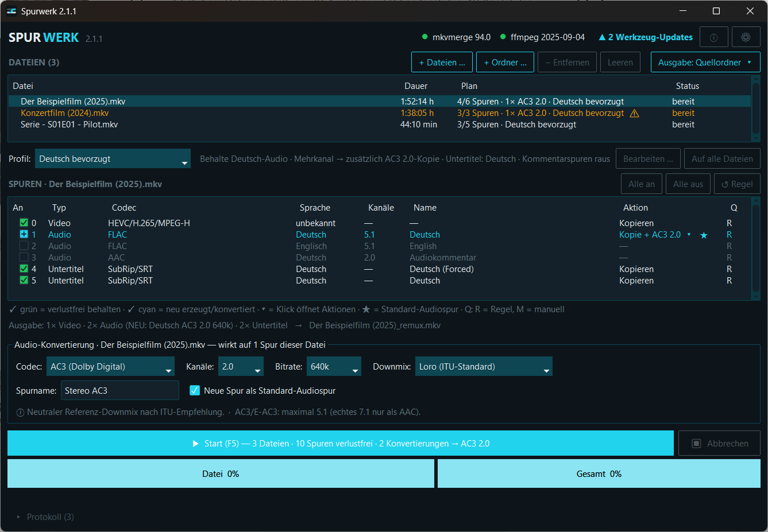This screenshot has height=532, width=768.
Task: Open the Codec dropdown AC3 (Dolby Digital)
Action: click(110, 366)
